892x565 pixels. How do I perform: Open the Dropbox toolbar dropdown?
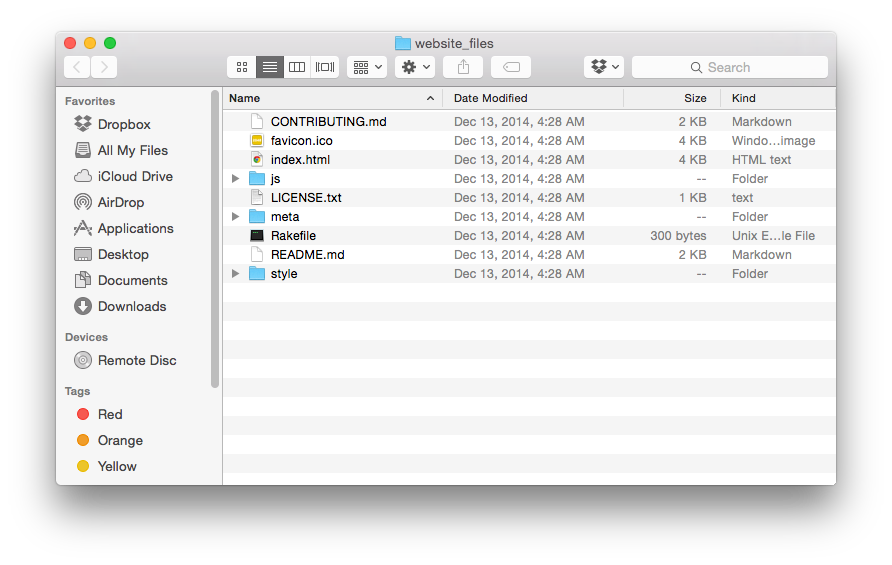pos(604,67)
